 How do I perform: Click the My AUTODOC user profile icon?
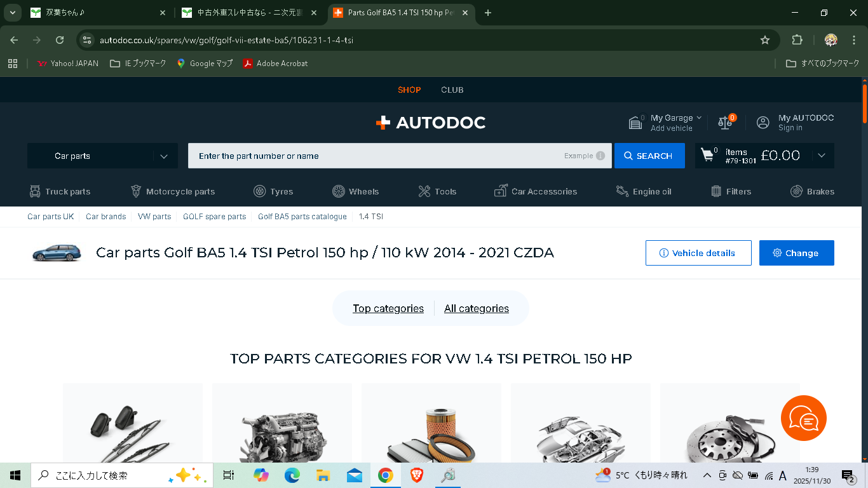tap(763, 122)
